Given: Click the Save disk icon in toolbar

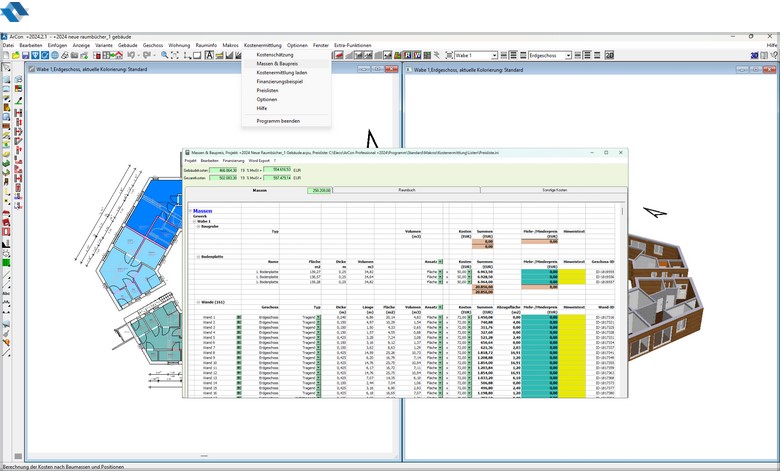Looking at the screenshot, I should (x=25, y=55).
